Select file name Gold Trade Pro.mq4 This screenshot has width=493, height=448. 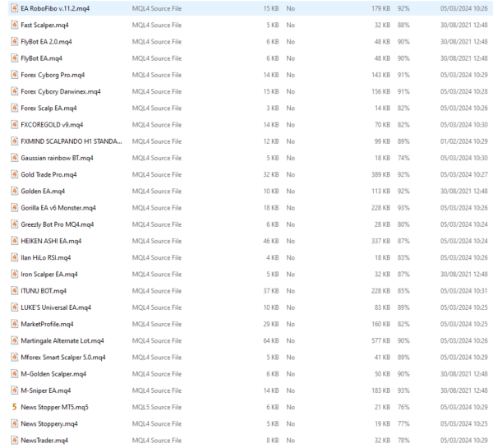point(48,174)
